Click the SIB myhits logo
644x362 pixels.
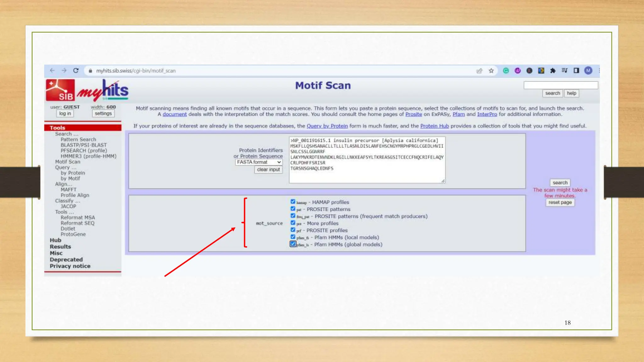click(87, 90)
